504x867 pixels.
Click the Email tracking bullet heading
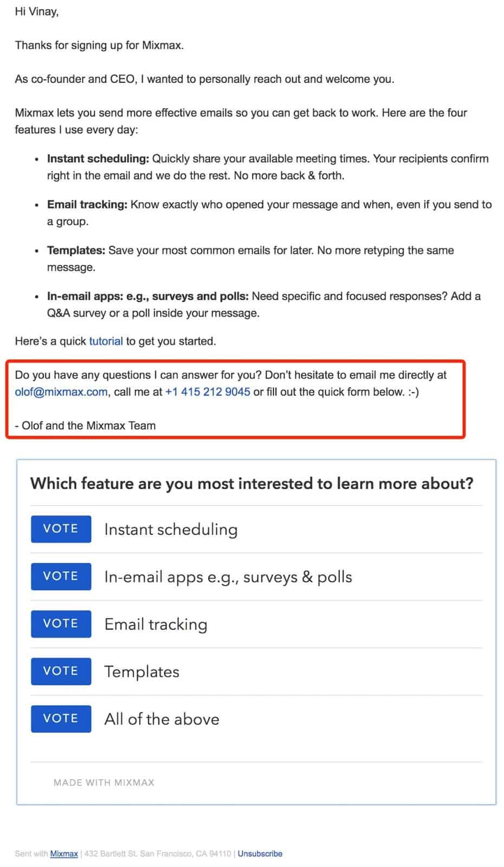pyautogui.click(x=87, y=205)
